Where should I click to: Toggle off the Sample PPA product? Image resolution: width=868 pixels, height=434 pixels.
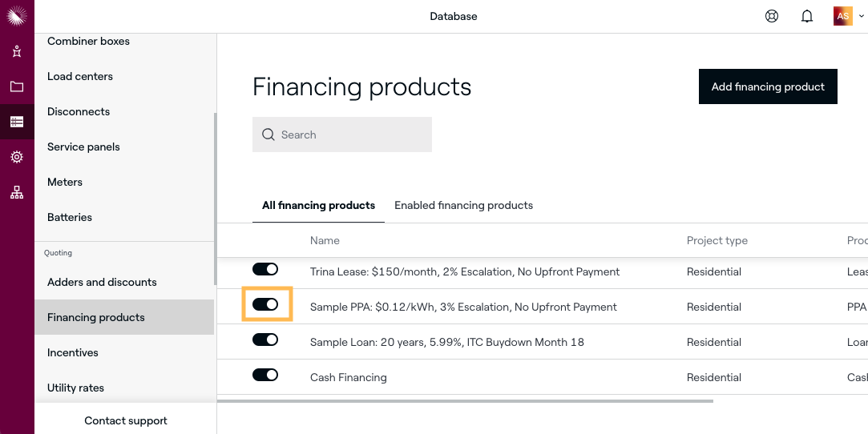(265, 304)
